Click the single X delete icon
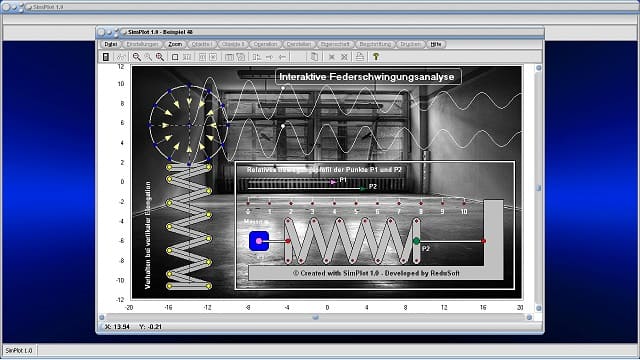The height and width of the screenshot is (360, 640). [x=332, y=57]
